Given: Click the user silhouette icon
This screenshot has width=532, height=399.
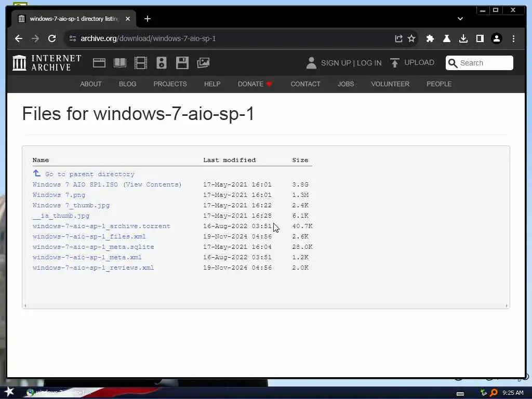Looking at the screenshot, I should (311, 63).
